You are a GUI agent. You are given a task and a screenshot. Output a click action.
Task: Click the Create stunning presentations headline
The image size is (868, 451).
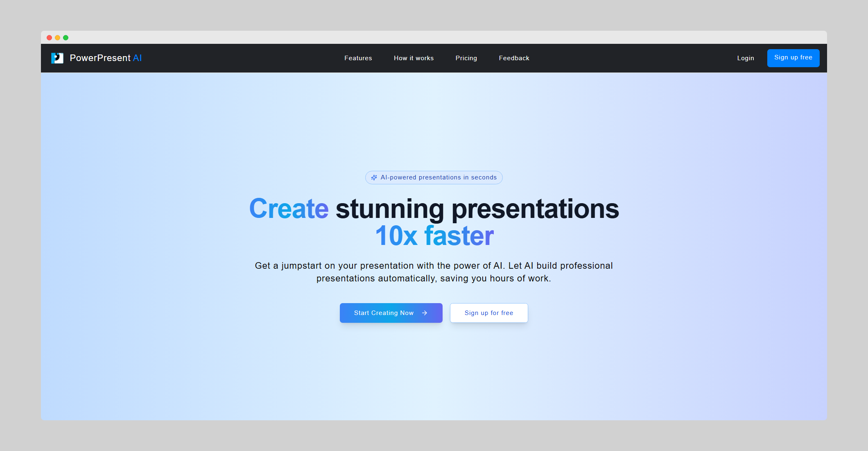[434, 209]
